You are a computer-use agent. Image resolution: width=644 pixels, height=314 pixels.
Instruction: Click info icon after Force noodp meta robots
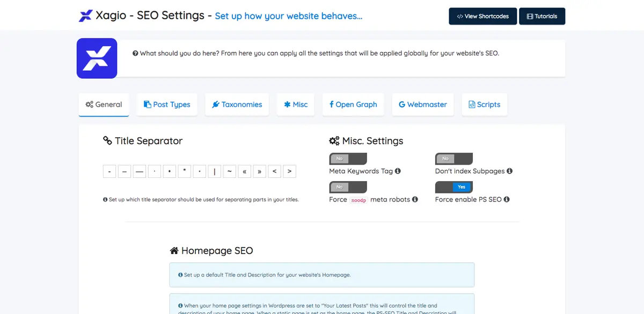coord(415,199)
